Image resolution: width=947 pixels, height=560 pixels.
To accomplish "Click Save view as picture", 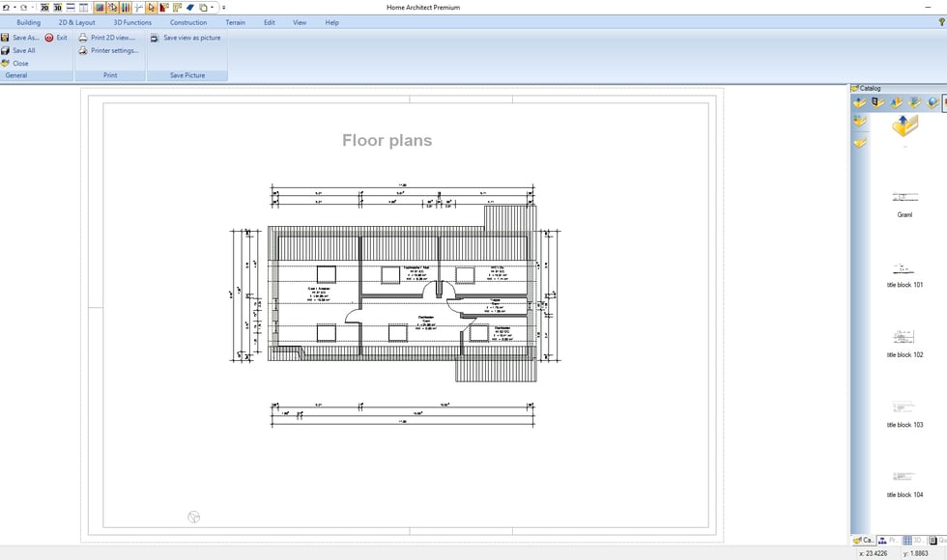I will click(186, 38).
